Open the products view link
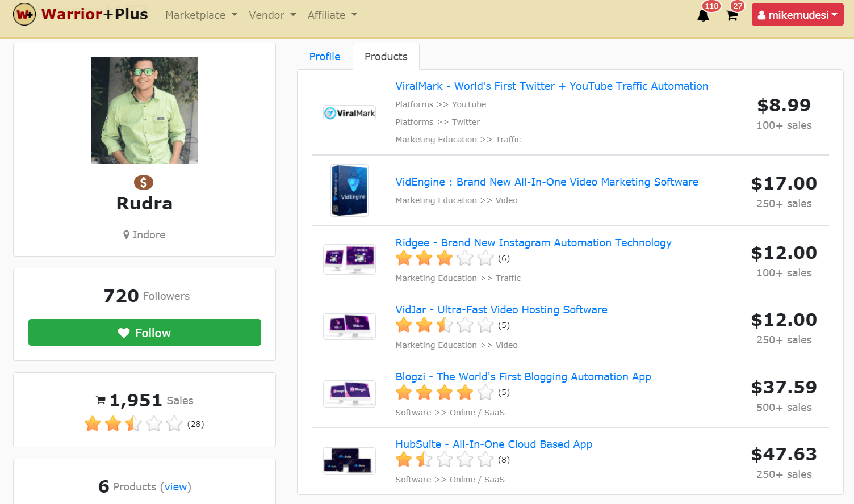The image size is (854, 504). click(x=175, y=487)
